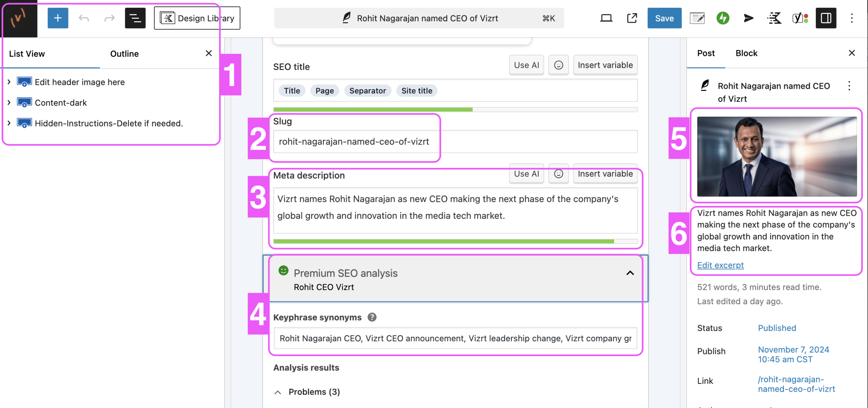Switch to the Block tab
This screenshot has height=408, width=868.
click(746, 53)
